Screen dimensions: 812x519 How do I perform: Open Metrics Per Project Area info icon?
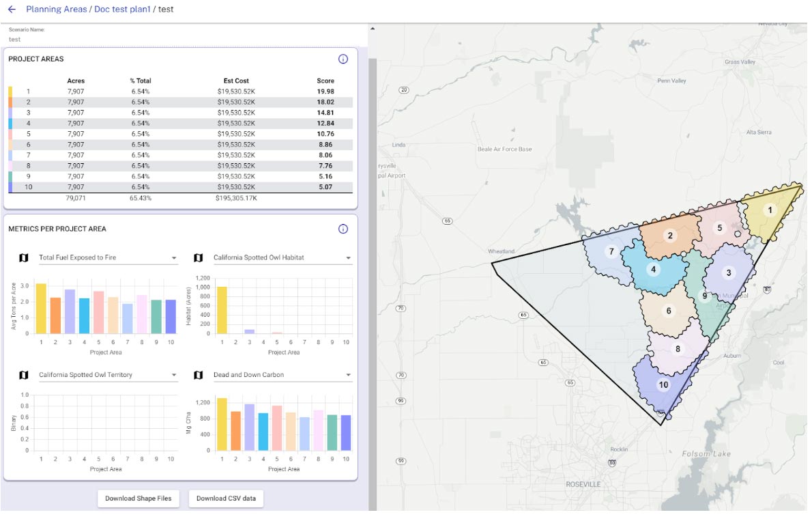[x=343, y=229]
